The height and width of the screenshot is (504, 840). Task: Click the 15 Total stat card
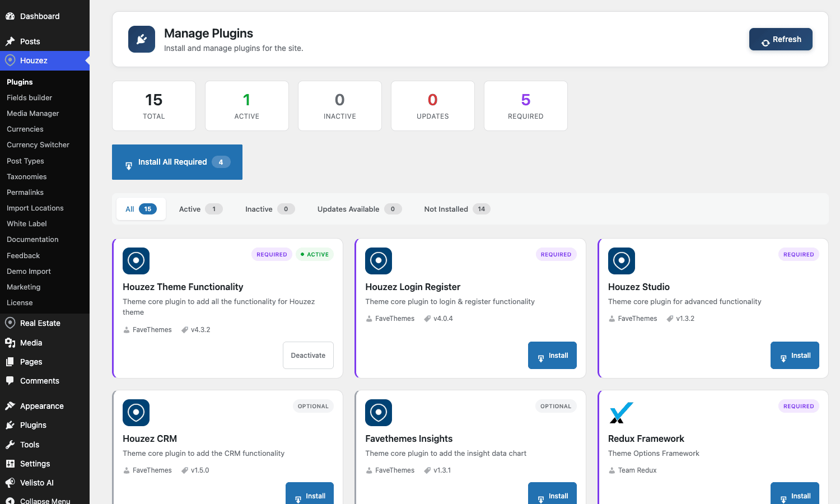point(154,106)
